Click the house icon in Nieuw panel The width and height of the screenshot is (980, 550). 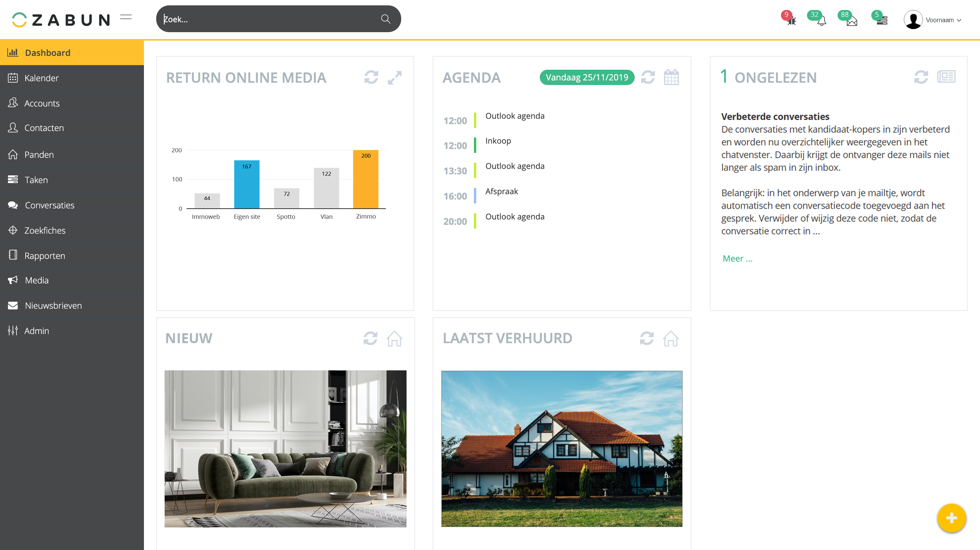click(394, 339)
